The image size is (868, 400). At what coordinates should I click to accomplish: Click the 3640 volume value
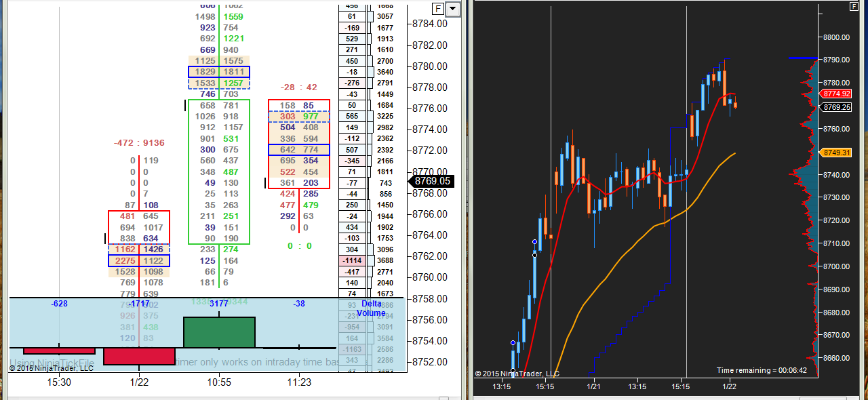click(x=385, y=72)
